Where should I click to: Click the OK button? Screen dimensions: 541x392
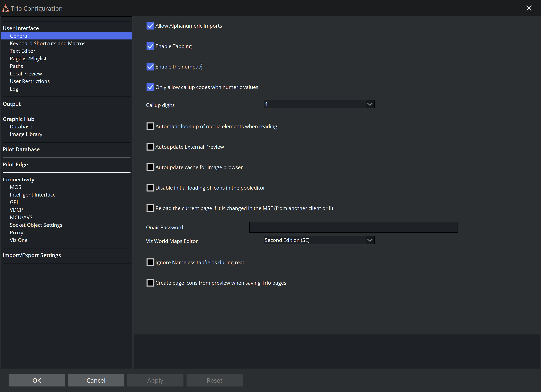37,380
